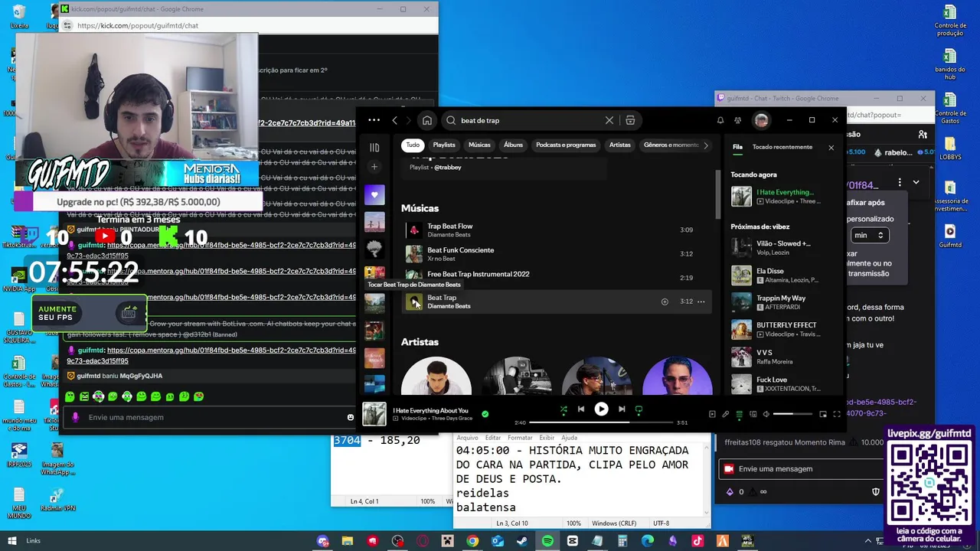Screen dimensions: 980x551
Task: Collapse Twitch pinned message chevron
Action: (x=916, y=182)
